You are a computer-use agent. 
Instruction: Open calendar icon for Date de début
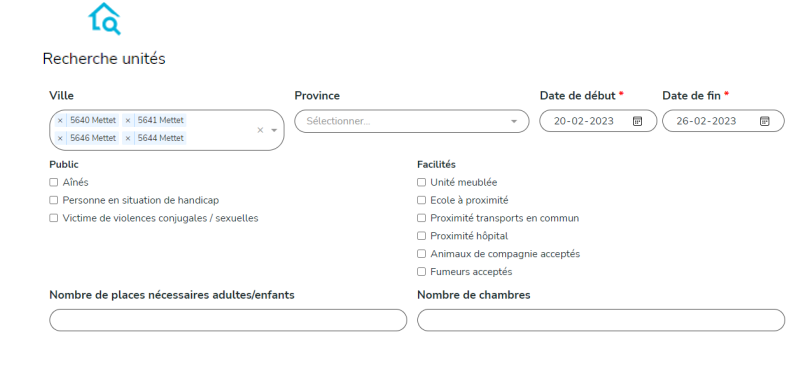click(637, 121)
